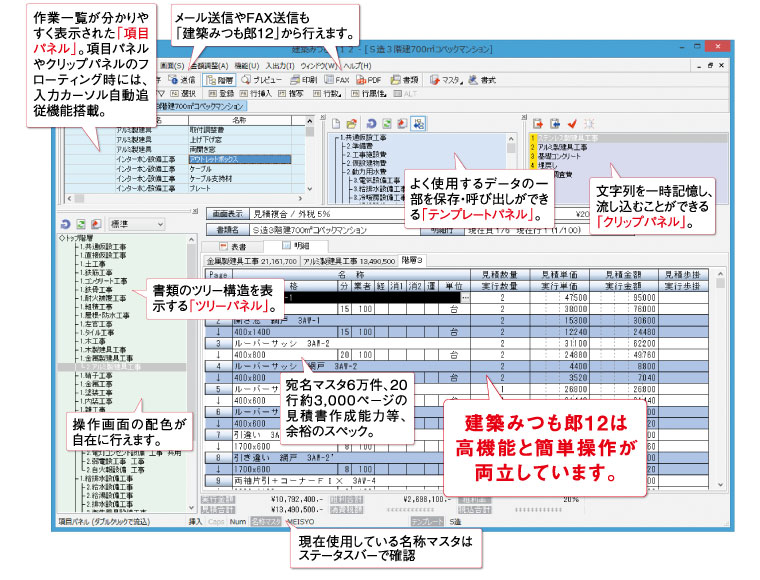Open the 機能(U) menu
This screenshot has height=580, width=760.
247,65
